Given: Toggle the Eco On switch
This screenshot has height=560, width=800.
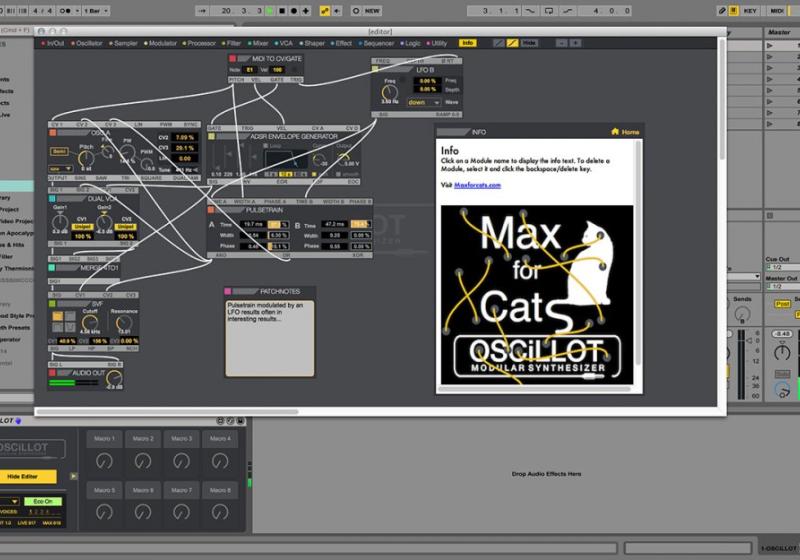Looking at the screenshot, I should (x=44, y=501).
